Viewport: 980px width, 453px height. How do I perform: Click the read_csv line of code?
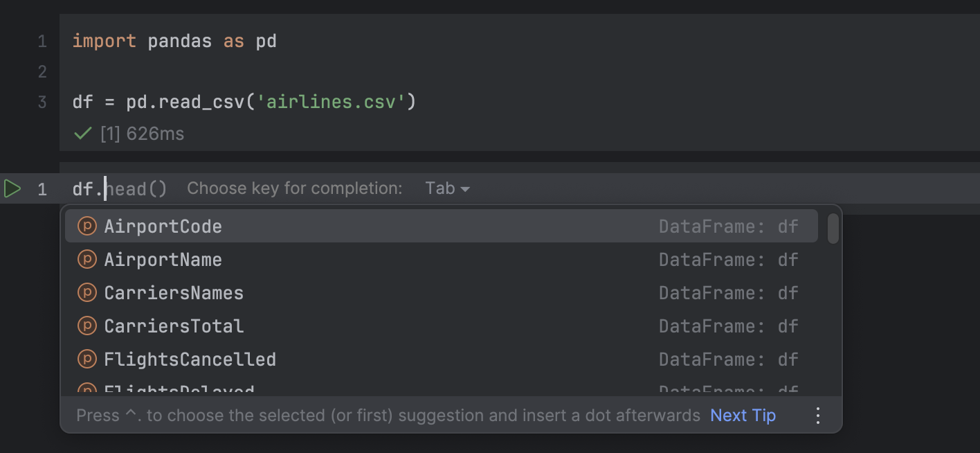tap(242, 101)
